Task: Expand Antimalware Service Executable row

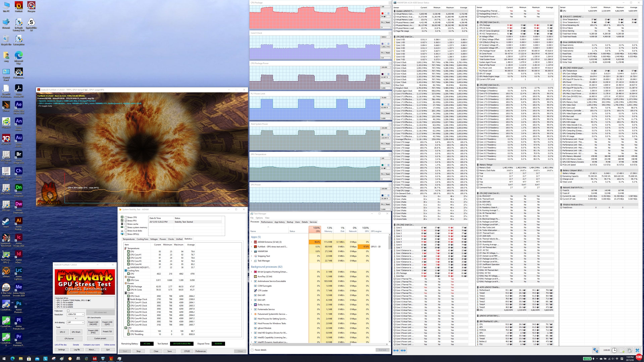Action: tap(252, 281)
